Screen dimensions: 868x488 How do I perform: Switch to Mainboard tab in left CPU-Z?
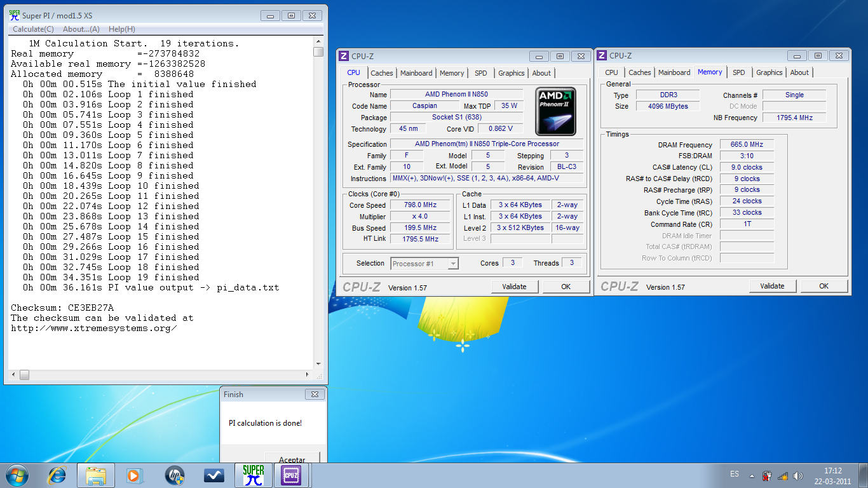pyautogui.click(x=416, y=73)
